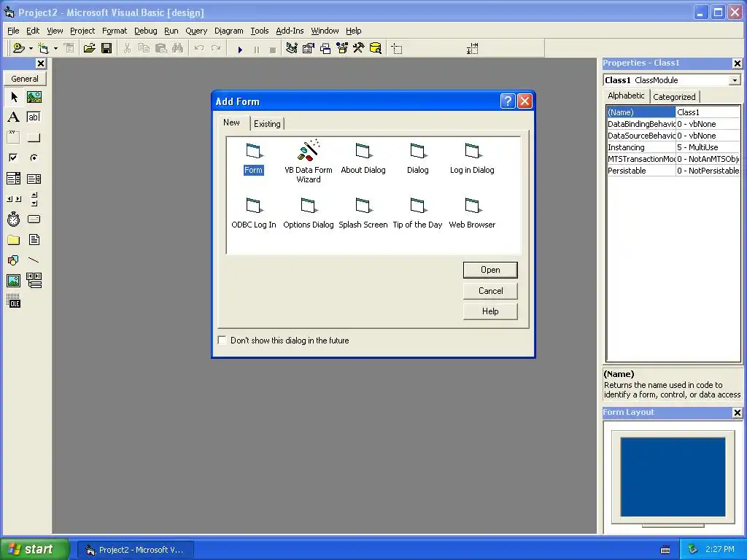Select the VB Data Form Wizard template
This screenshot has width=747, height=560.
tap(309, 162)
